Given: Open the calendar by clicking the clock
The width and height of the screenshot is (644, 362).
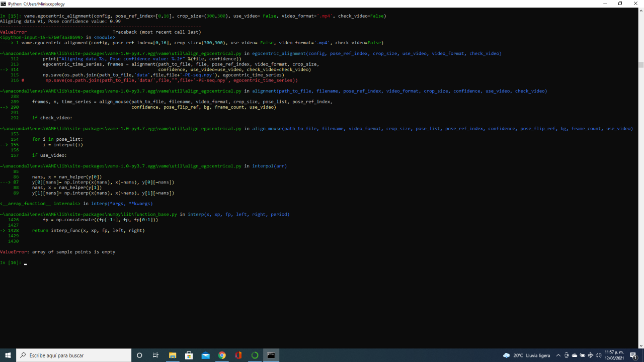Looking at the screenshot, I should tap(614, 355).
